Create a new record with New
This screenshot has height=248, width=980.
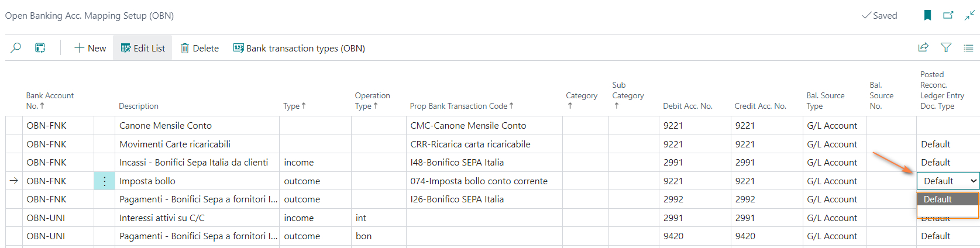pos(90,48)
